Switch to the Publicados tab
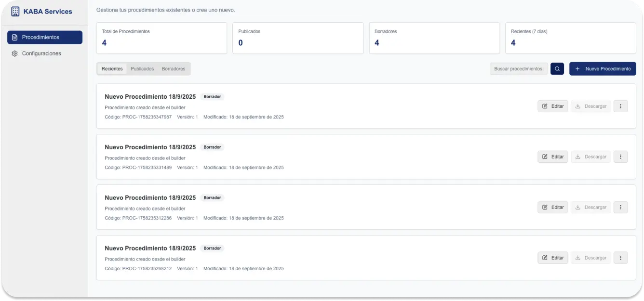This screenshot has height=301, width=644. (142, 69)
